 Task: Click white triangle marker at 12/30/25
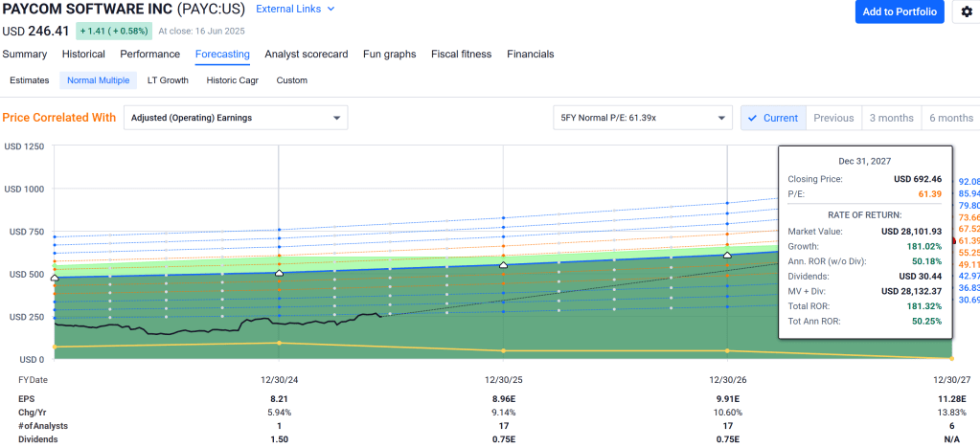pyautogui.click(x=503, y=265)
